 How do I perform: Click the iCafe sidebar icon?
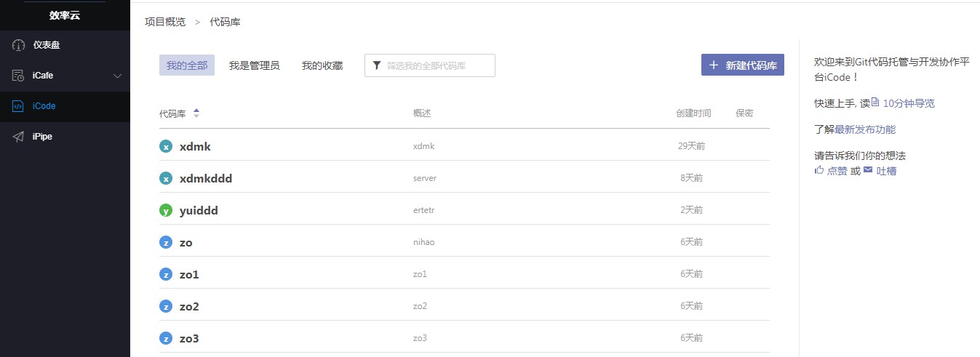tap(18, 76)
